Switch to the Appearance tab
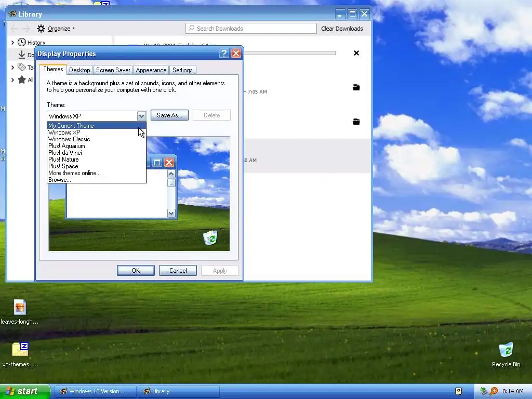This screenshot has width=532, height=399. click(x=151, y=70)
